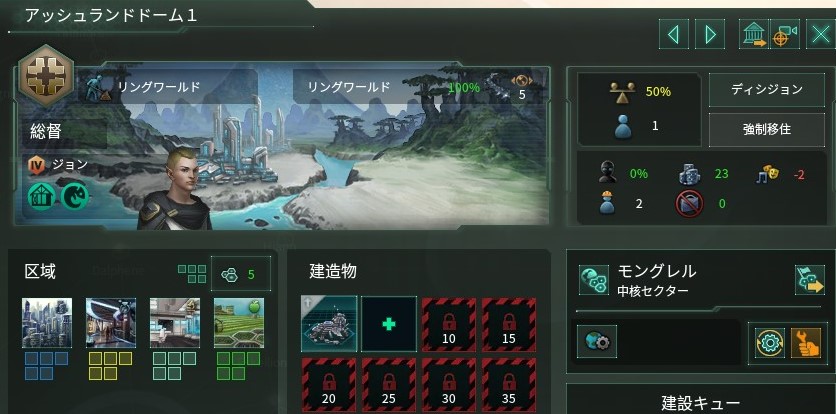Toggle planetary automation gear icon
The height and width of the screenshot is (414, 836).
click(x=770, y=343)
